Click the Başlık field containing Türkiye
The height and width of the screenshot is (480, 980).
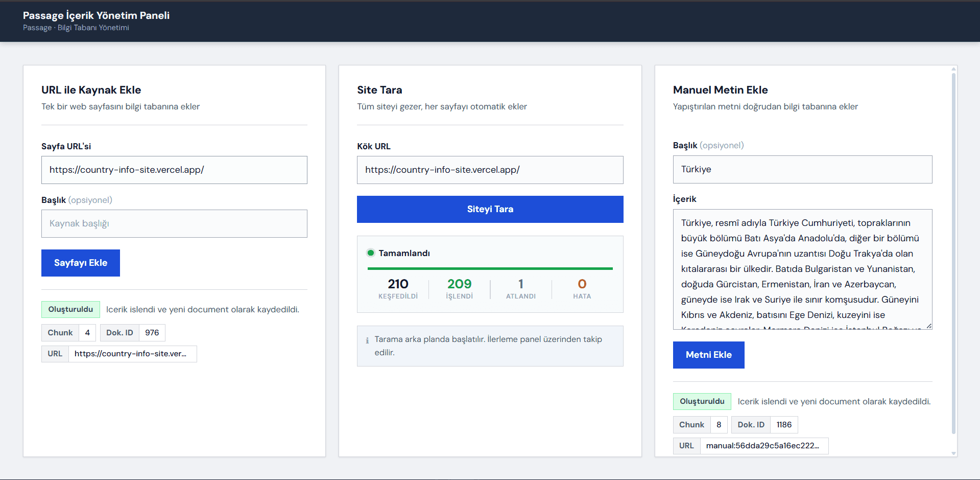point(802,169)
